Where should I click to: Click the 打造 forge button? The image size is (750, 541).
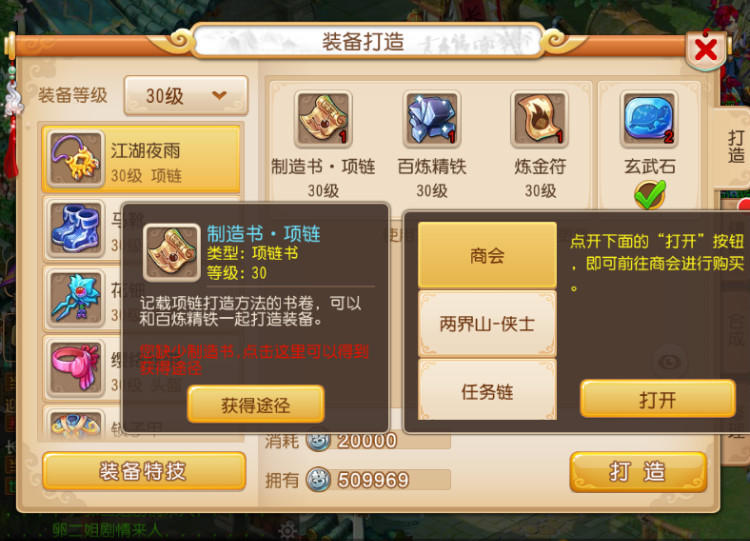tap(638, 472)
